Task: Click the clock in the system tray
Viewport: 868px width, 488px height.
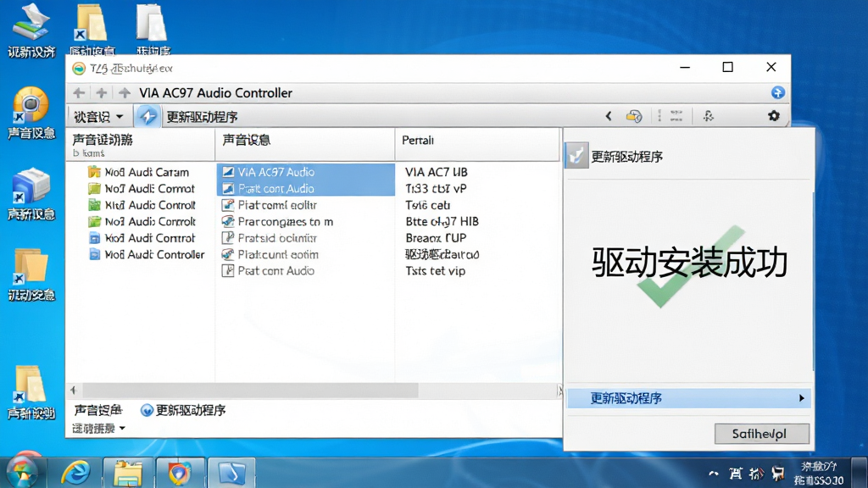Action: coord(818,473)
